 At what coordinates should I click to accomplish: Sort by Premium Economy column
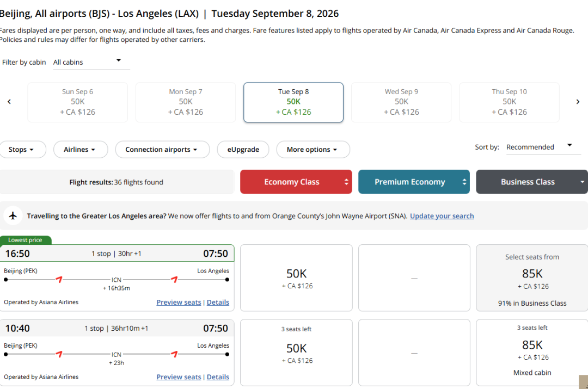click(414, 182)
